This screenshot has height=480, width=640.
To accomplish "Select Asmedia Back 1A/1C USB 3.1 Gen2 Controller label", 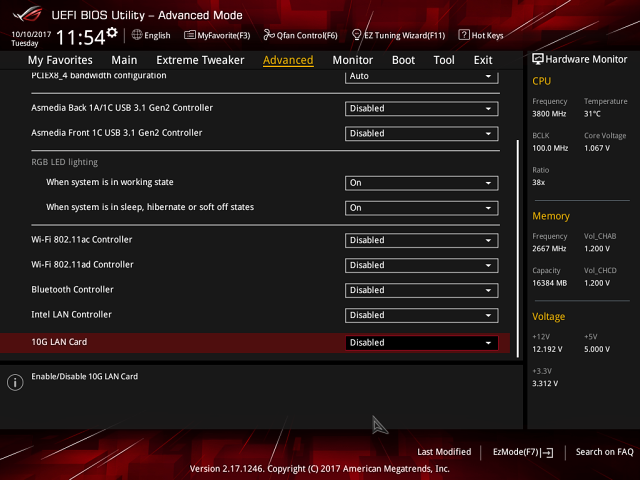I will coord(122,108).
